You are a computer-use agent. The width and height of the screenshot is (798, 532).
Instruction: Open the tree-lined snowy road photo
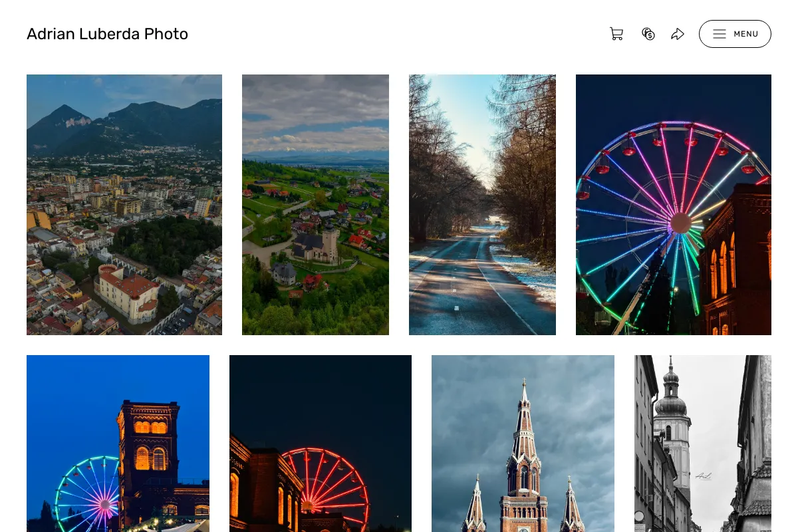(x=482, y=205)
